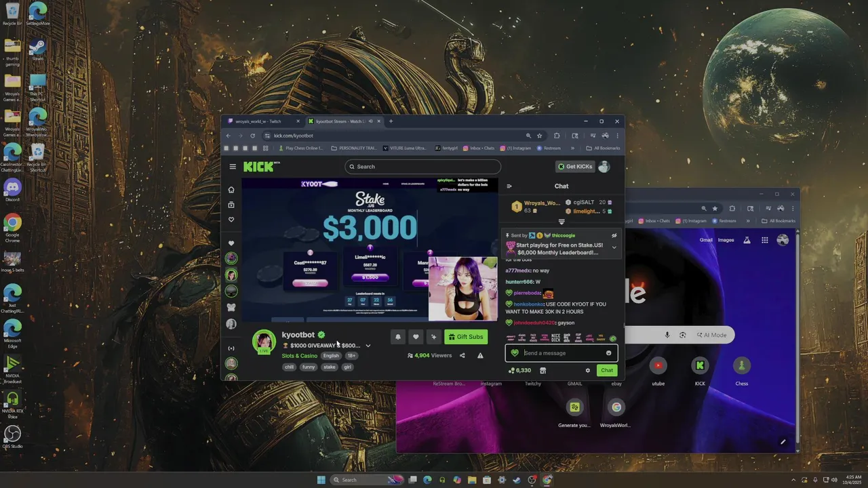Share the kyootbot stream

coord(462,355)
